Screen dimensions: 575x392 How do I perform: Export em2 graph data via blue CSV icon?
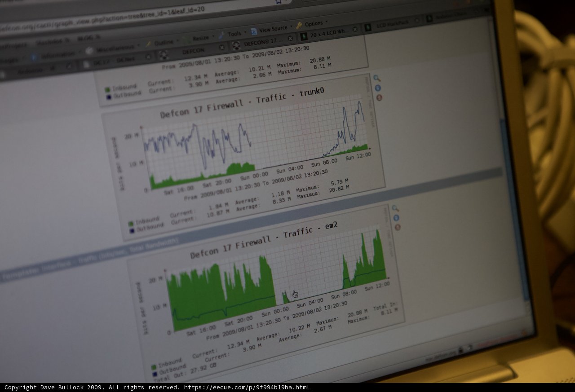point(396,218)
